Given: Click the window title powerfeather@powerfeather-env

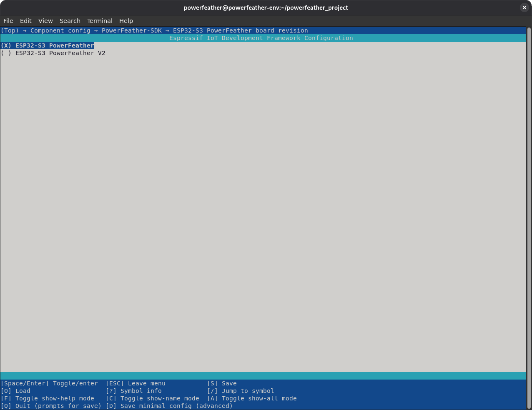Looking at the screenshot, I should coord(266,8).
